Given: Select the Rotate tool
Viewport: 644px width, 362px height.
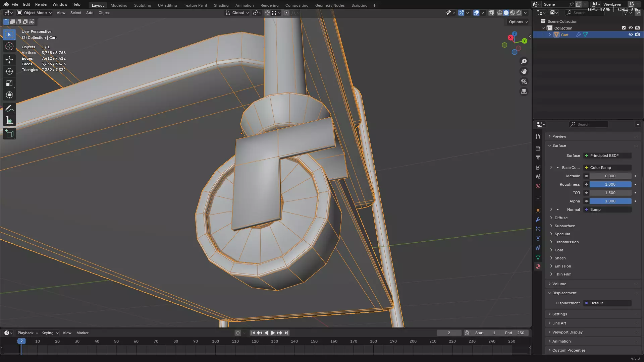Looking at the screenshot, I should pyautogui.click(x=9, y=71).
